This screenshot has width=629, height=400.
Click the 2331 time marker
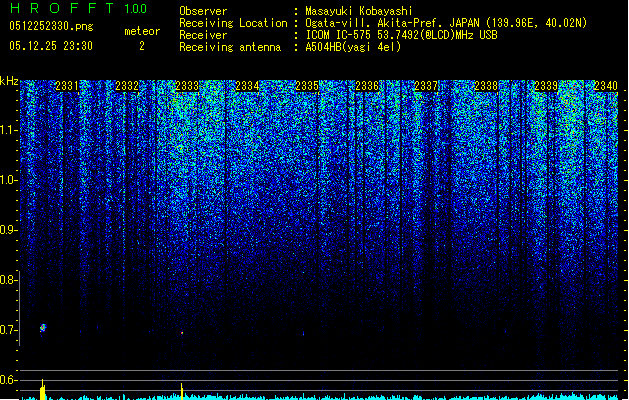[x=67, y=86]
